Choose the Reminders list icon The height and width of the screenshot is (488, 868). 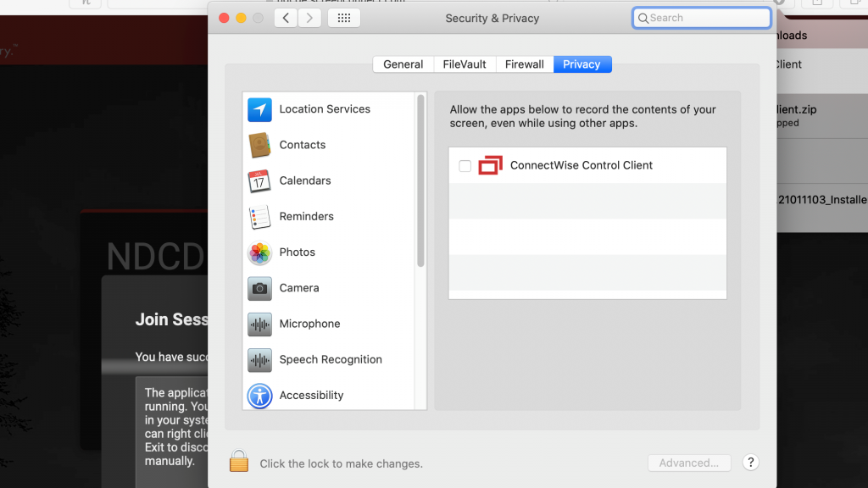tap(259, 217)
